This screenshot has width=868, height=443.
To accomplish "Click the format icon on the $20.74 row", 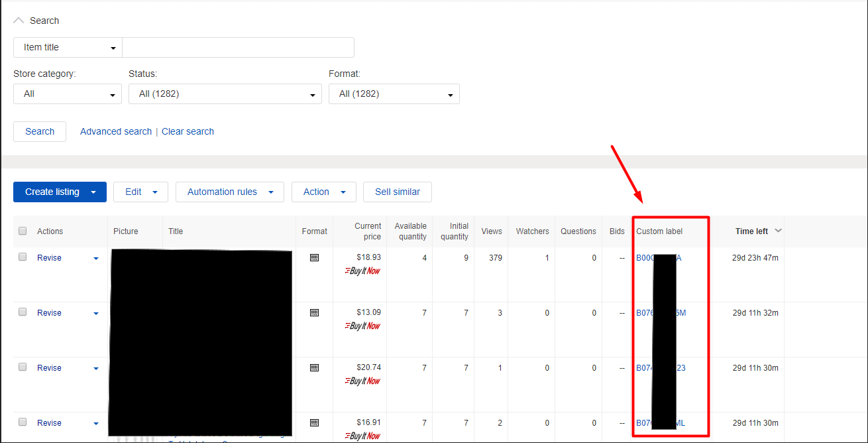I will pyautogui.click(x=314, y=367).
